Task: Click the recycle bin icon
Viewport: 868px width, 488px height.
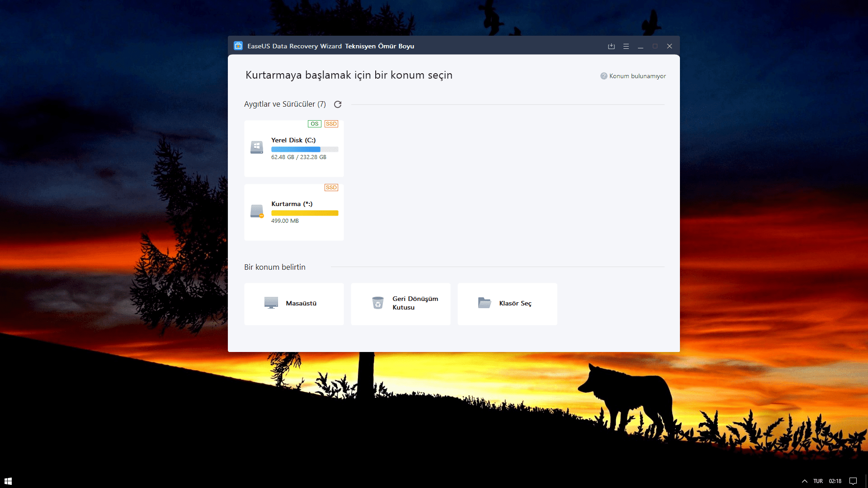Action: [377, 303]
